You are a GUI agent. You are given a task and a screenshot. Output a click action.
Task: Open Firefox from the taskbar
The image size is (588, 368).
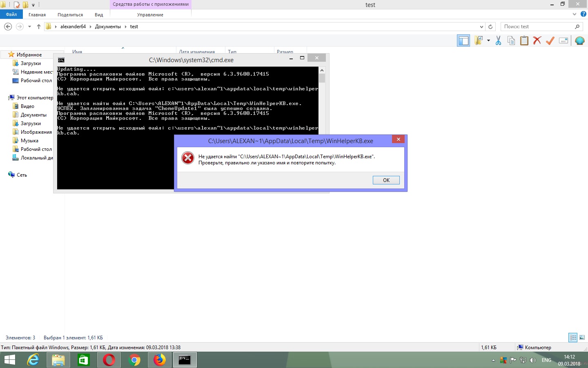(160, 360)
